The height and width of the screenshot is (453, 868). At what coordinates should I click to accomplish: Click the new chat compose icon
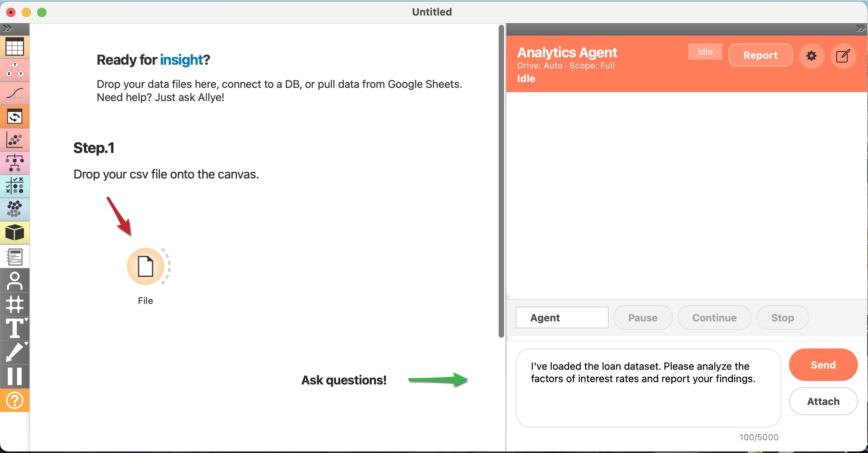tap(843, 56)
